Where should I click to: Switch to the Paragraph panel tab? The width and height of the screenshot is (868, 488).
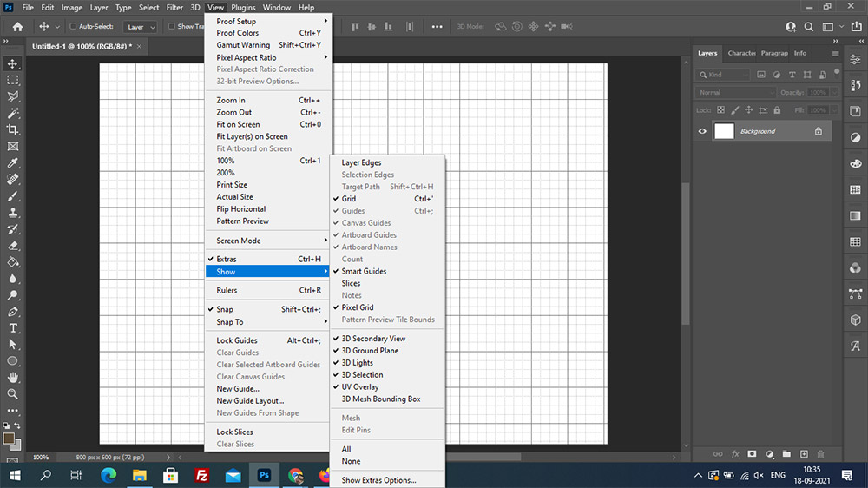774,53
